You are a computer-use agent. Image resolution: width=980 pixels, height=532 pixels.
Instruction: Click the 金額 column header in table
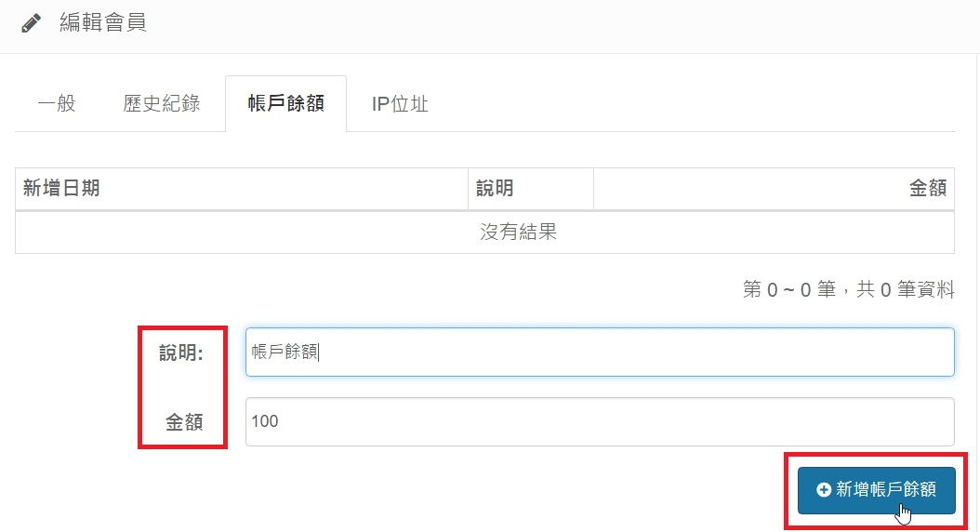point(927,189)
